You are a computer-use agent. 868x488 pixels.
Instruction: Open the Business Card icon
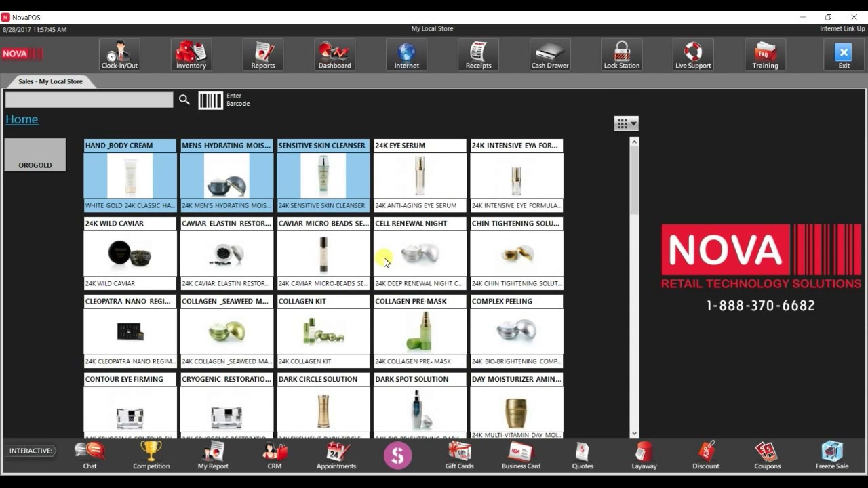point(521,455)
